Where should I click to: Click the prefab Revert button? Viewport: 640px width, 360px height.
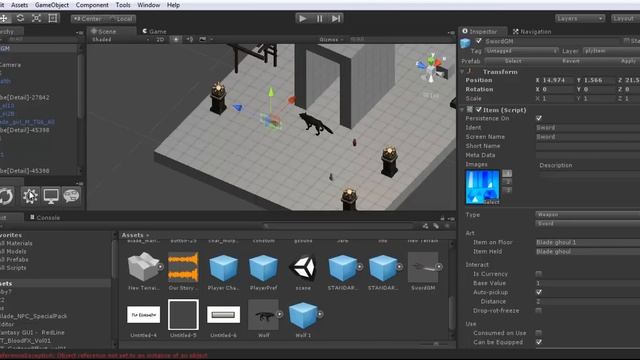(571, 61)
